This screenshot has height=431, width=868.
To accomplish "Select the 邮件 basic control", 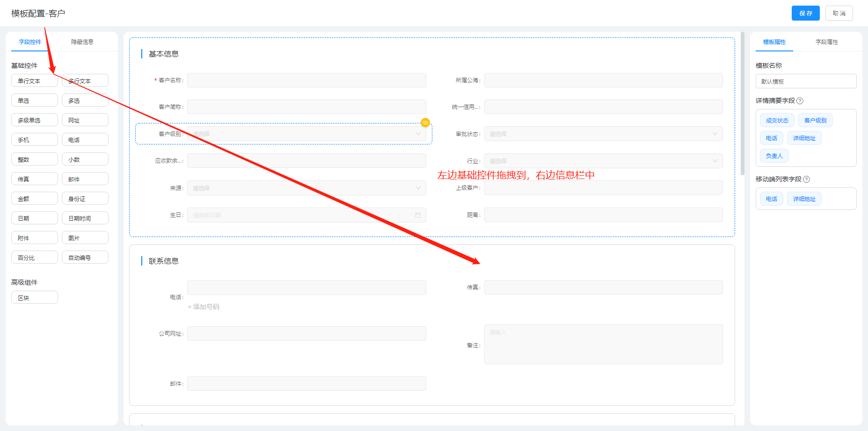I will [85, 179].
